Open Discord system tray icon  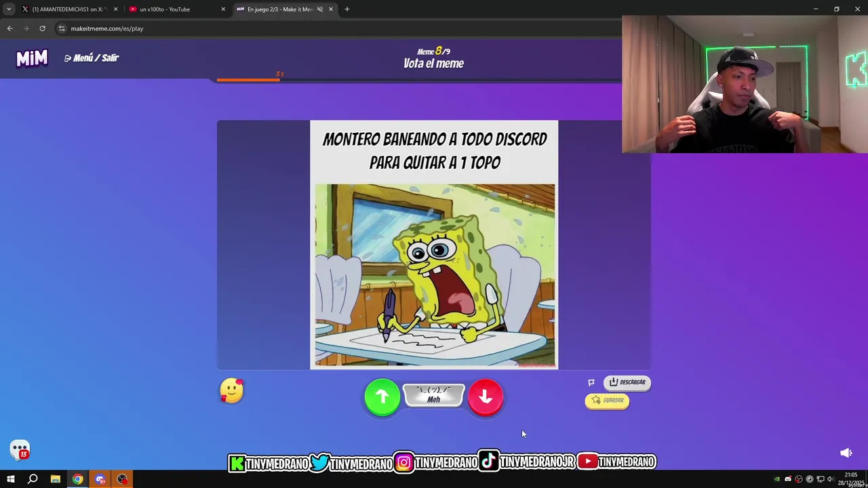788,479
